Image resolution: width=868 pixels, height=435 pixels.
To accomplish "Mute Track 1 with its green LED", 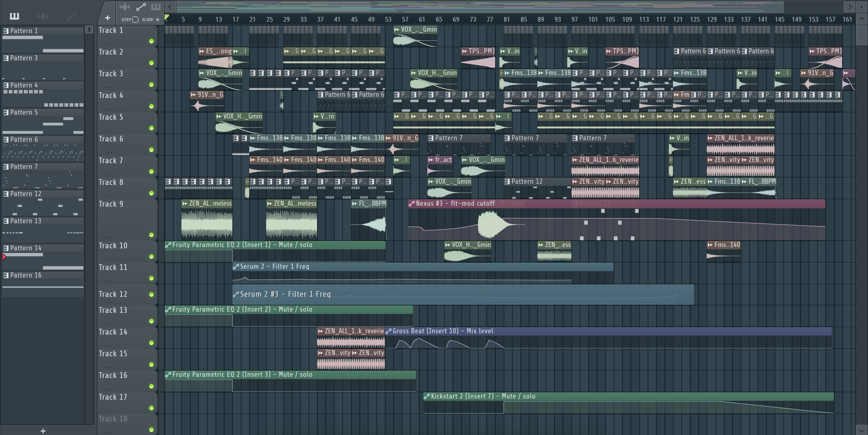I will [x=152, y=41].
